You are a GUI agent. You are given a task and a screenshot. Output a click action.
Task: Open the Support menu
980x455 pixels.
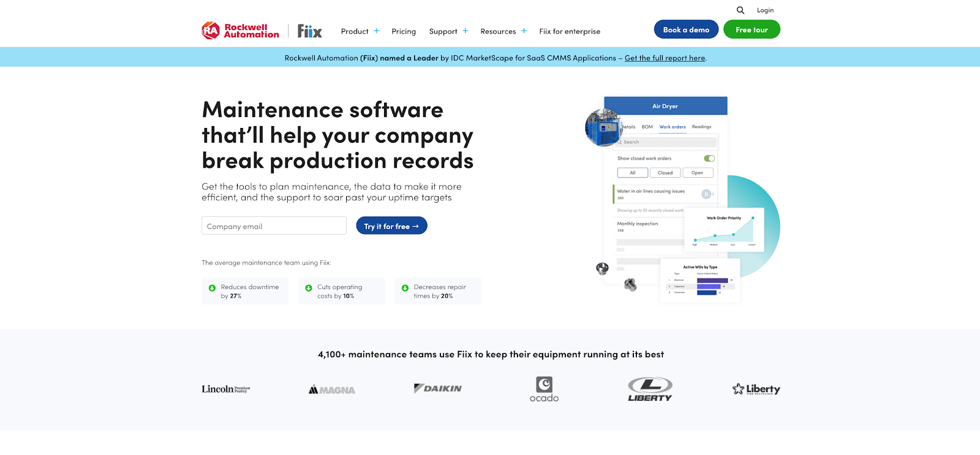pyautogui.click(x=443, y=31)
